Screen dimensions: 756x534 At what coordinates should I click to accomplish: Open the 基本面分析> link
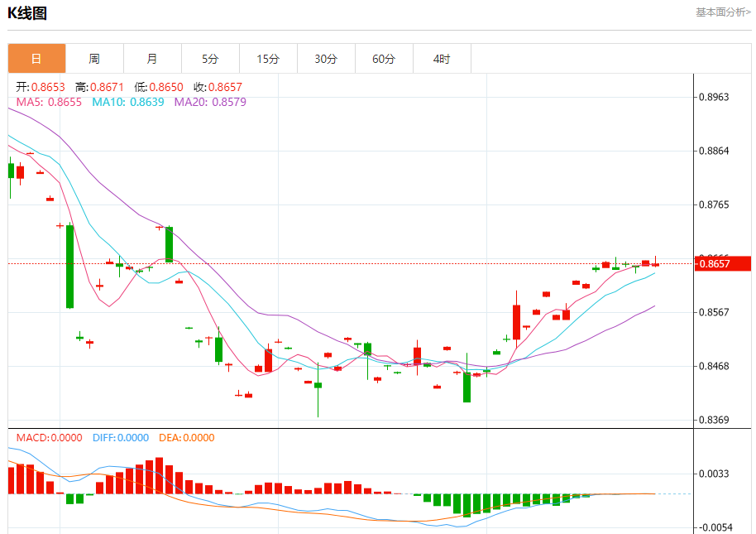723,12
